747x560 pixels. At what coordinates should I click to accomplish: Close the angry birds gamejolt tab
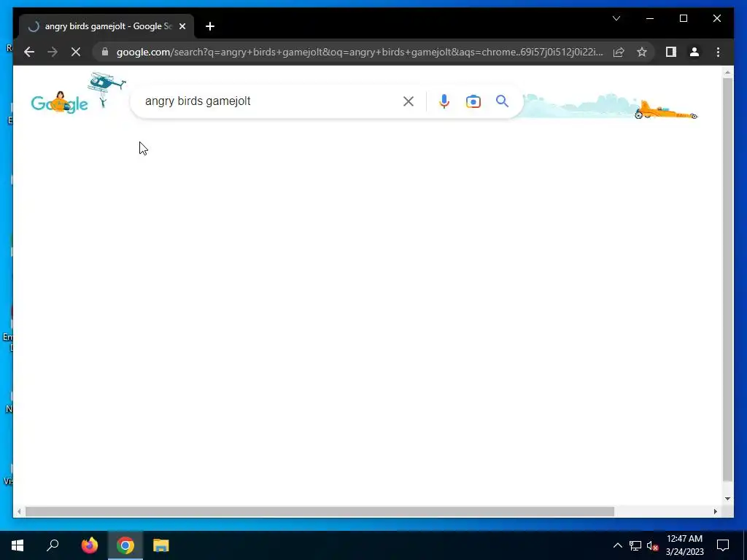pyautogui.click(x=182, y=26)
